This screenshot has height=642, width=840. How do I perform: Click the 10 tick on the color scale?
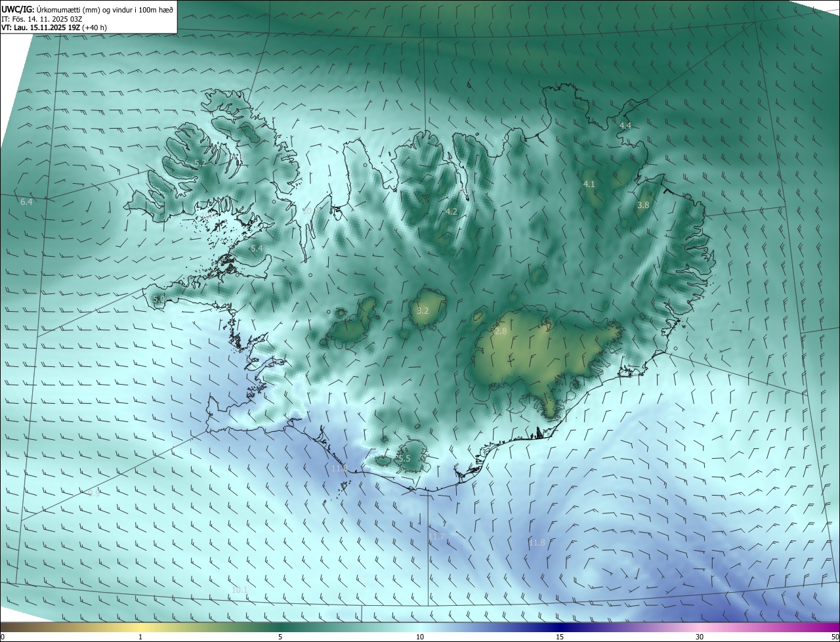[420, 637]
